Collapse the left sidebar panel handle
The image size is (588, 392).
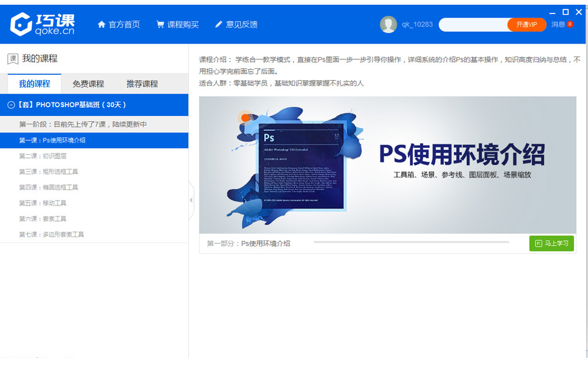(x=191, y=200)
